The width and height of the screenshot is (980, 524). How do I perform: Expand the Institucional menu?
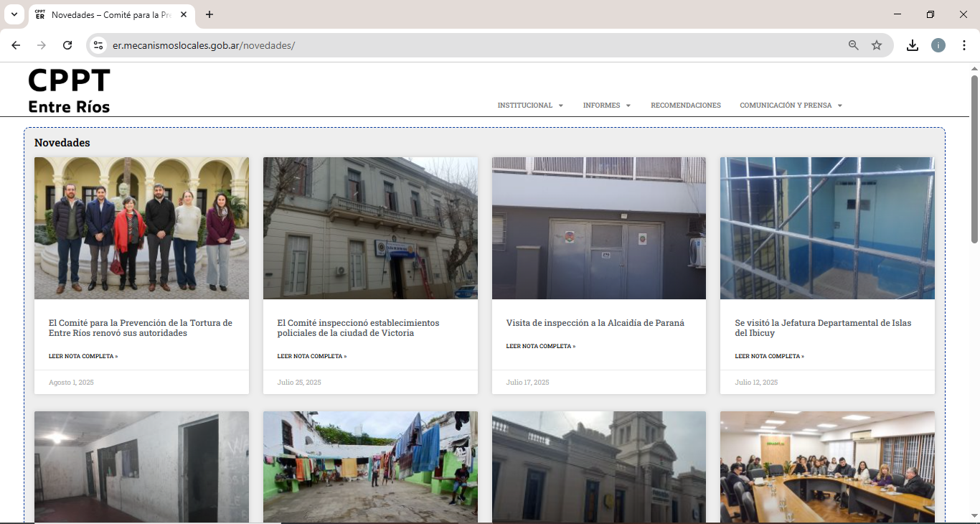click(530, 106)
